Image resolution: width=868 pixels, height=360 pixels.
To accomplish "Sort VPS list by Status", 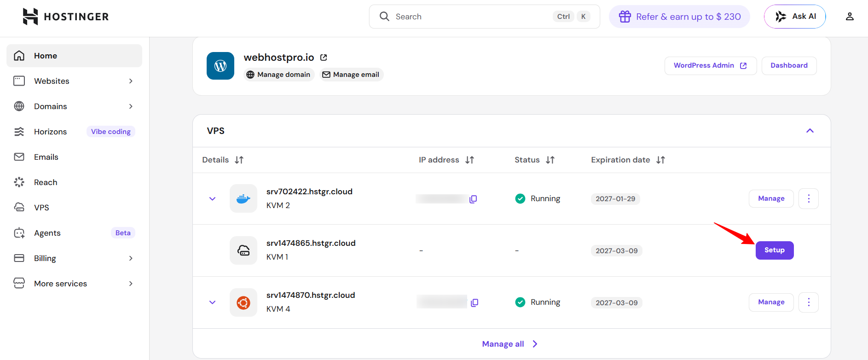I will 550,160.
